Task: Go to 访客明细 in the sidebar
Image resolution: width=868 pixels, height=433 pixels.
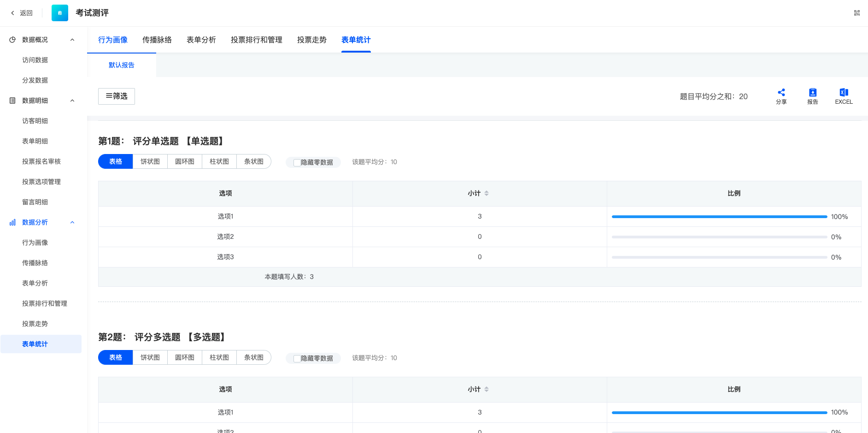Action: coord(35,121)
